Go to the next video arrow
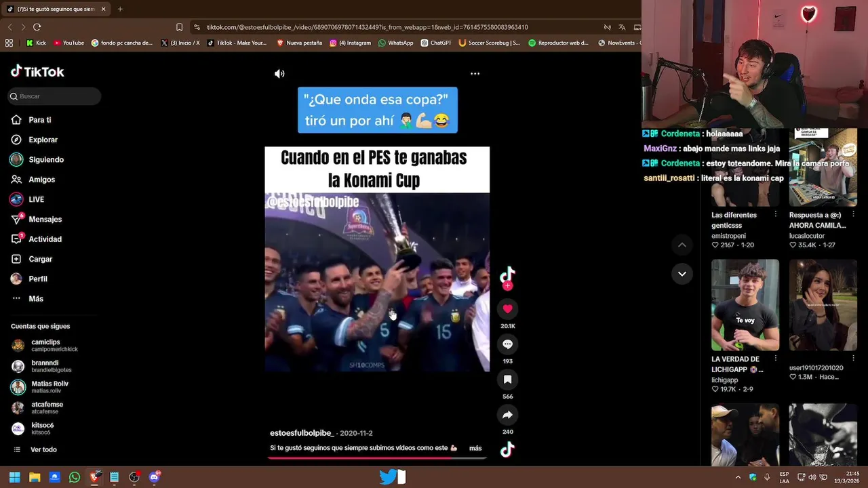This screenshot has height=488, width=868. point(682,274)
